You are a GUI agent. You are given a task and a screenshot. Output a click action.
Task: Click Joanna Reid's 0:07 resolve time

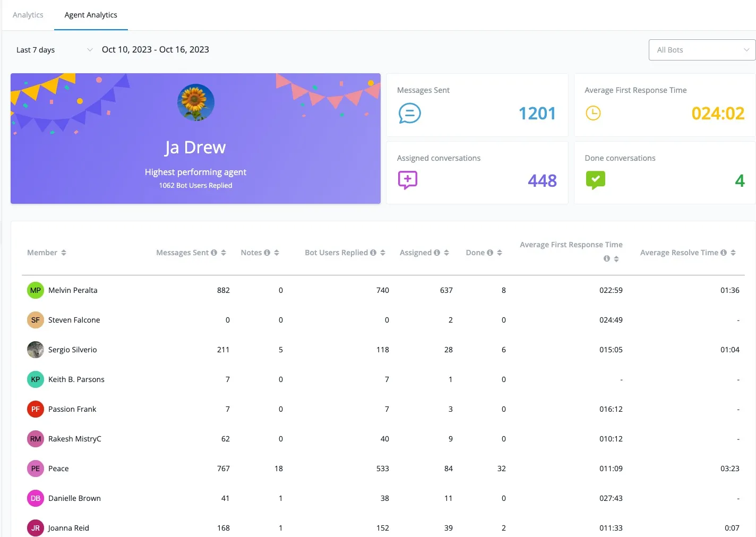[x=732, y=528]
